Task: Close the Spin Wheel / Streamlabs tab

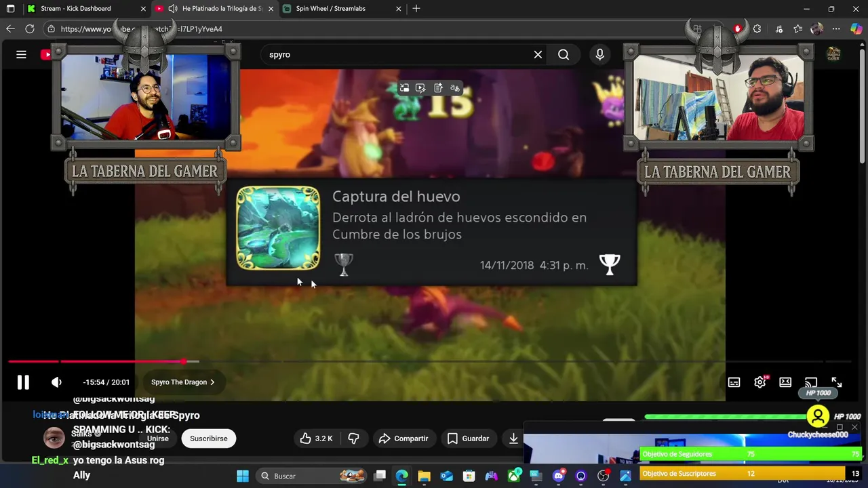Action: pyautogui.click(x=399, y=9)
